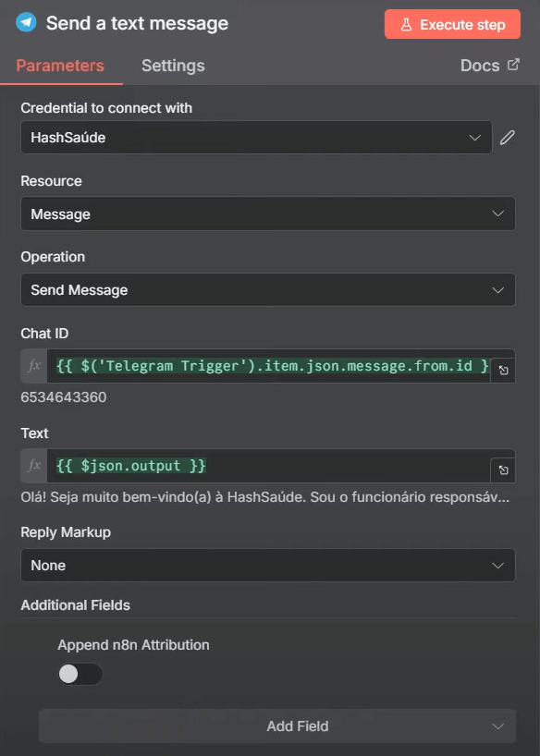Click the fx icon beside Chat ID
540x756 pixels.
pyautogui.click(x=34, y=366)
